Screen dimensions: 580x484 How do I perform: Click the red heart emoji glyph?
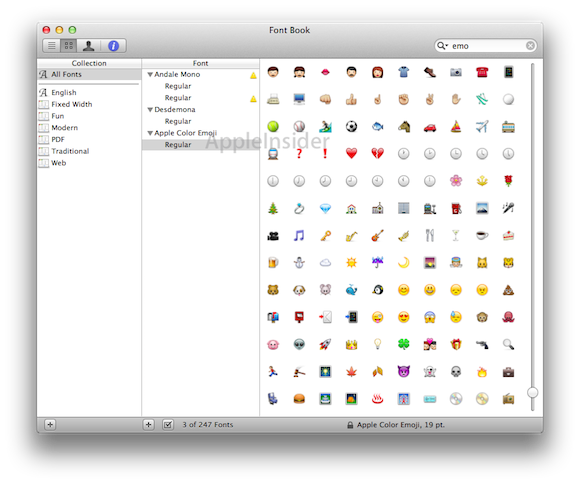pos(351,153)
